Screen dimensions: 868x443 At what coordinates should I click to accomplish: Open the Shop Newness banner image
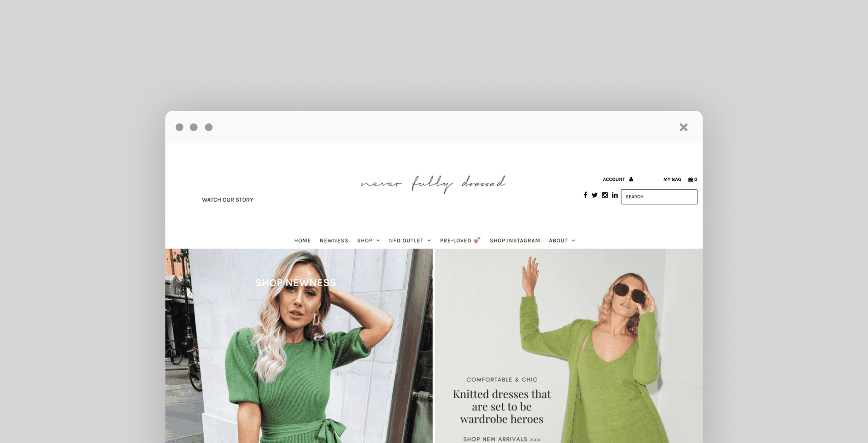click(x=299, y=346)
